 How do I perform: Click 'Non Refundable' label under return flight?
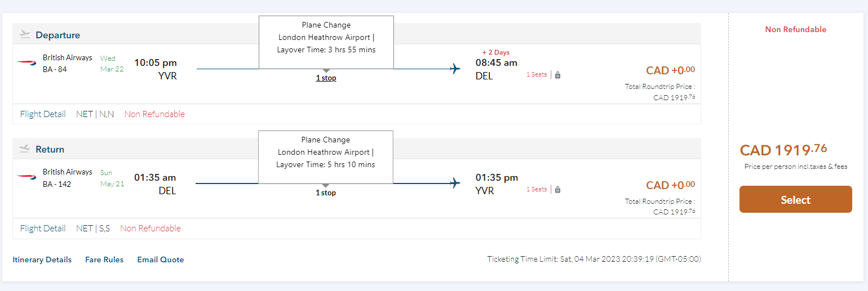[x=150, y=229]
